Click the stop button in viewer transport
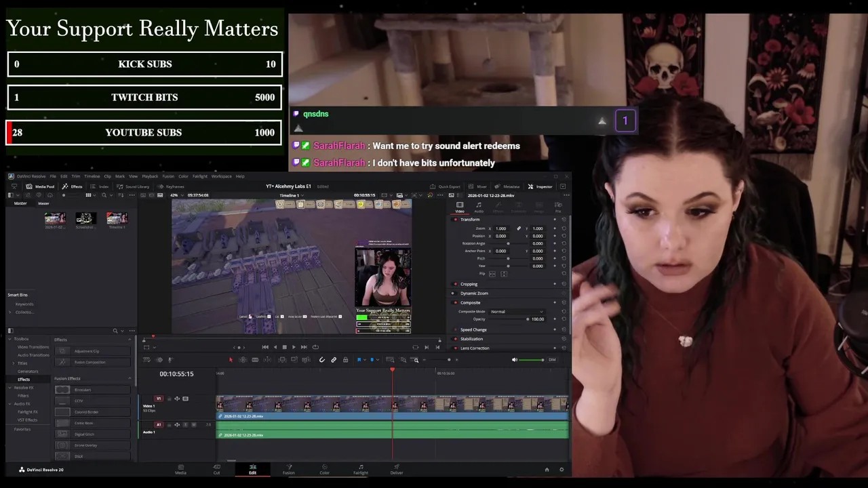The width and height of the screenshot is (868, 488). click(284, 347)
